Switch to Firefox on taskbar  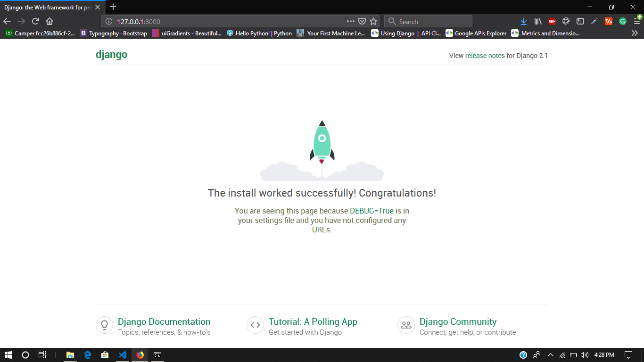click(x=140, y=355)
